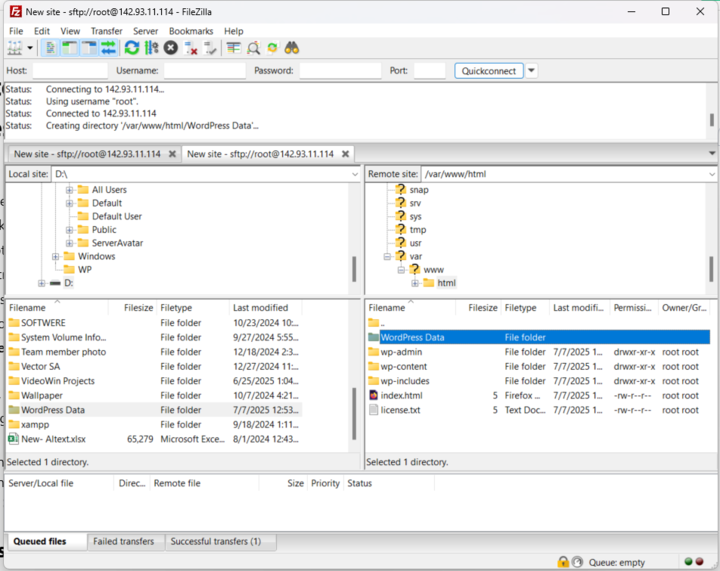Close the second New site tab

[345, 154]
